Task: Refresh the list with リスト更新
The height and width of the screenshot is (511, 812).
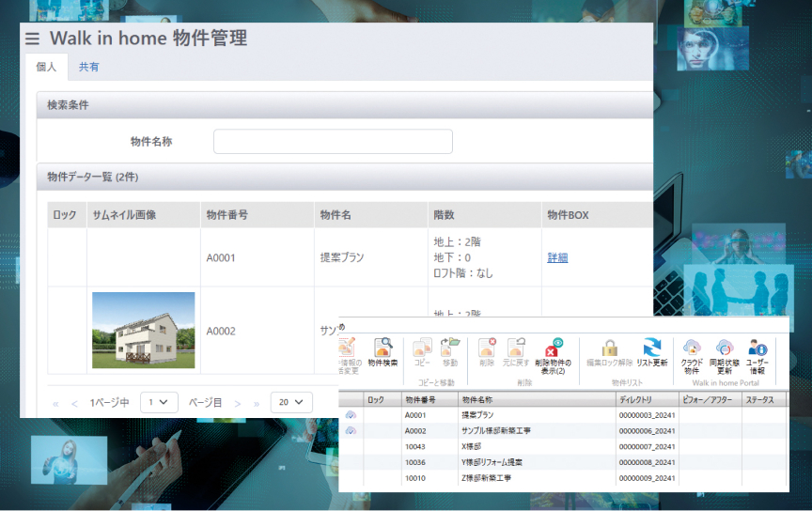Action: 652,352
